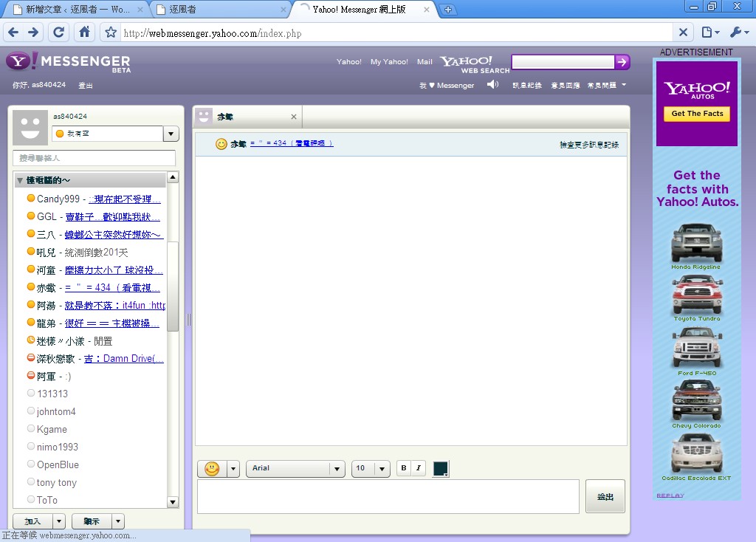This screenshot has width=756, height=542.
Task: Click the browser Back arrow
Action: (13, 32)
